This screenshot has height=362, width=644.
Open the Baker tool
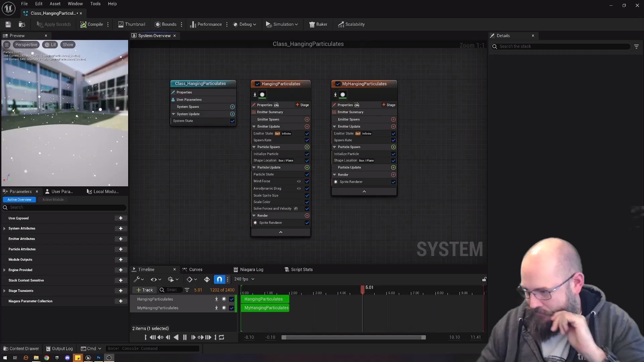click(x=318, y=24)
